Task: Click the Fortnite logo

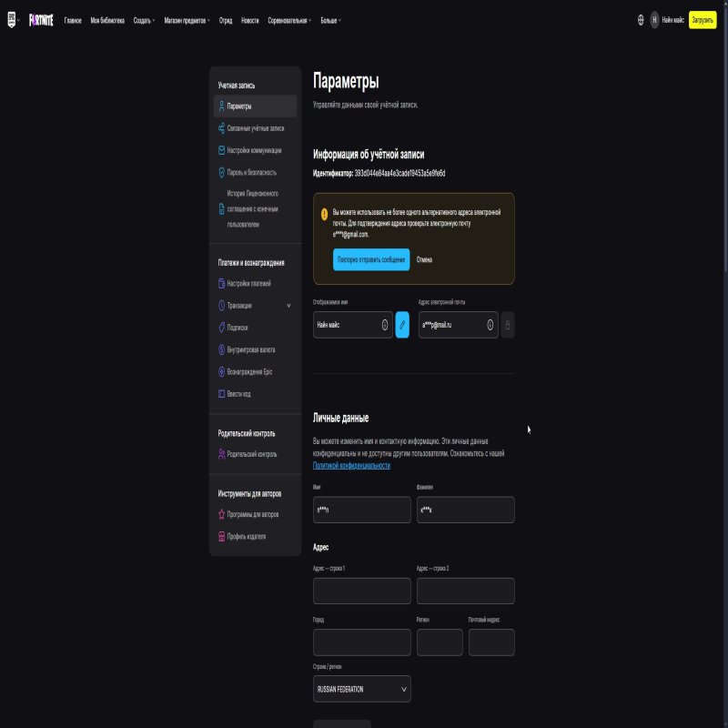Action: 41,20
